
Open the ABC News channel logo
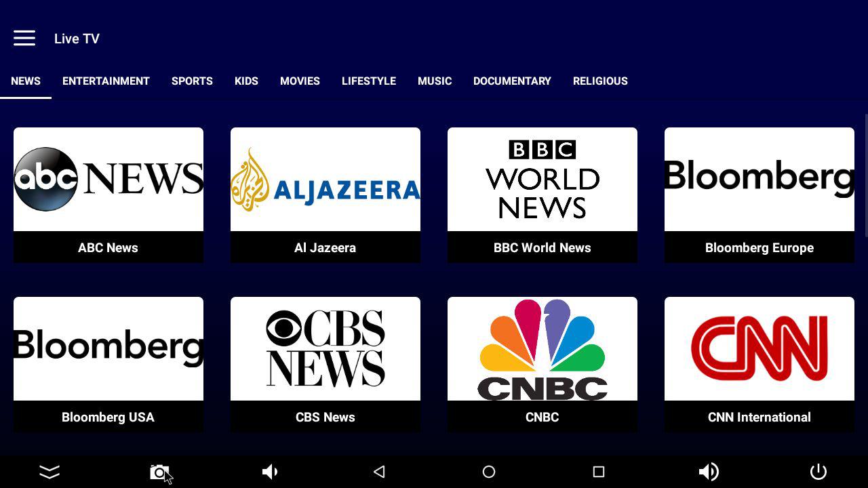click(x=108, y=179)
